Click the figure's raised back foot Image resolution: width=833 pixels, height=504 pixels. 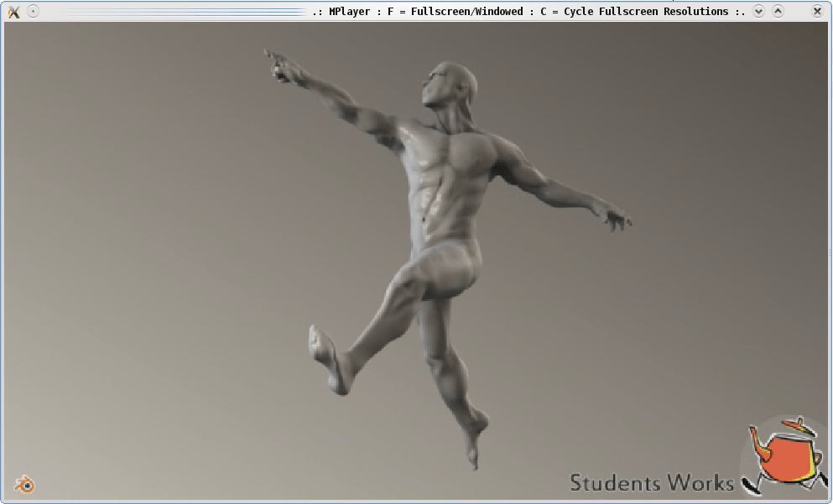coord(323,348)
